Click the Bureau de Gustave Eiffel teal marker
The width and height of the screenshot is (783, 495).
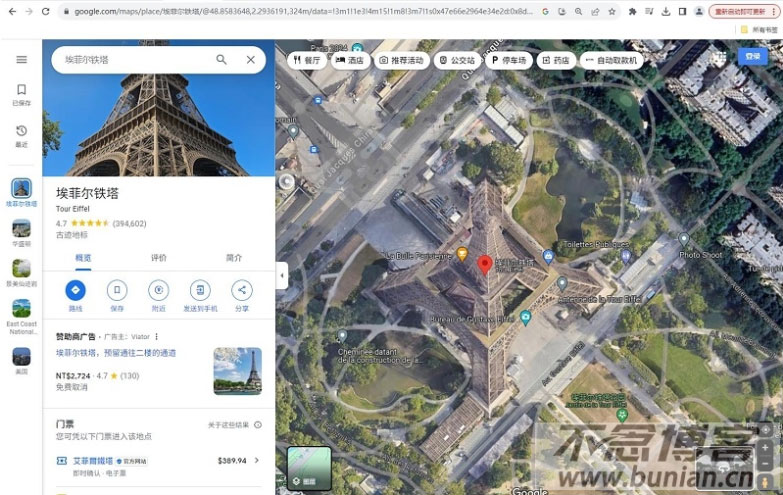pos(525,317)
